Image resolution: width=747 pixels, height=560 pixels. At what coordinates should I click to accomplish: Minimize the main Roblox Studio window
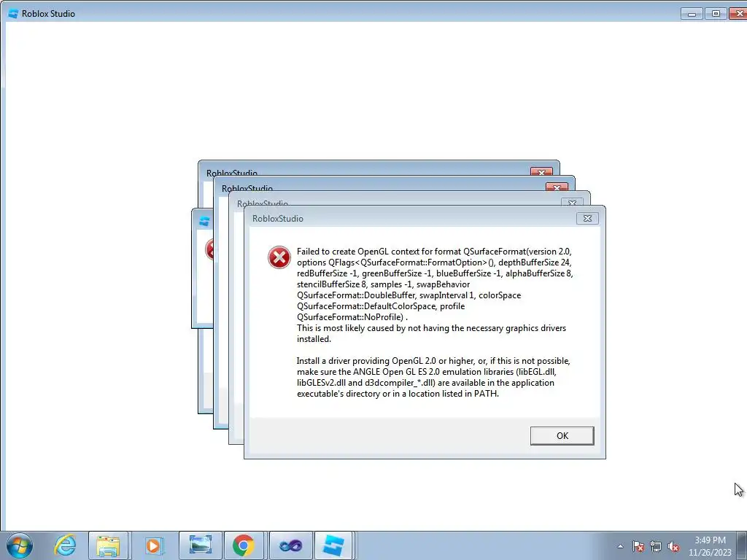click(x=692, y=14)
